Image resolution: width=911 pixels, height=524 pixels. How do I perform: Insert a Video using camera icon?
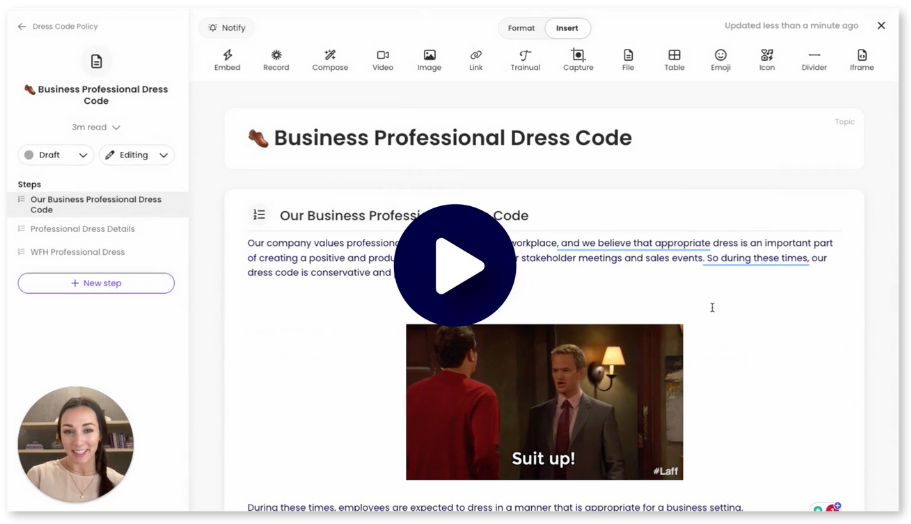382,56
